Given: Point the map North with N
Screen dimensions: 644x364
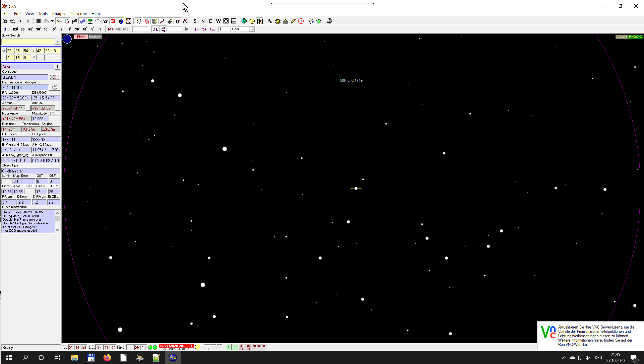Looking at the screenshot, I should [203, 21].
